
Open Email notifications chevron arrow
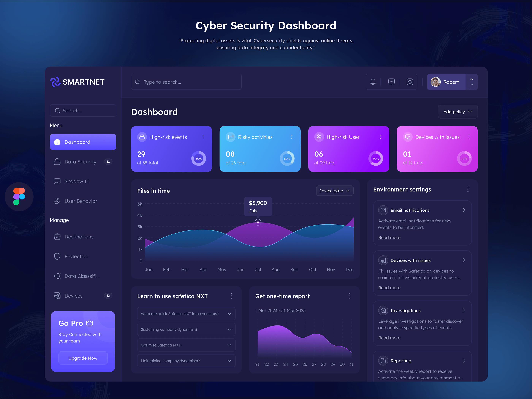pyautogui.click(x=464, y=210)
